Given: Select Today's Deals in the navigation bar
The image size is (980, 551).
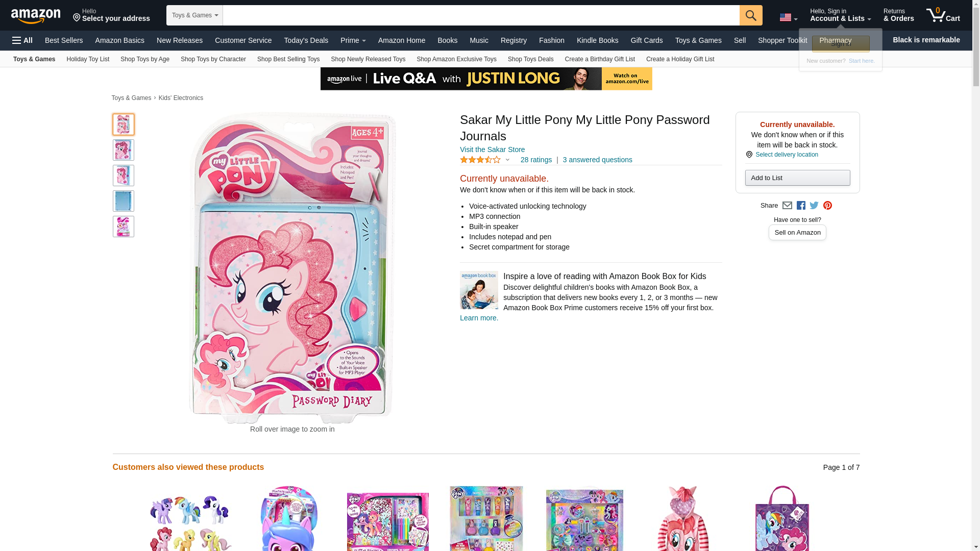Looking at the screenshot, I should tap(306, 40).
